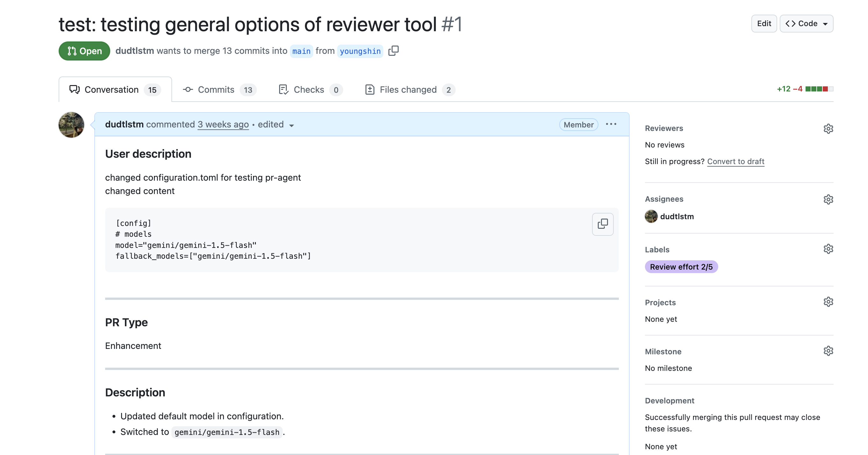Expand the Code dropdown button

806,24
